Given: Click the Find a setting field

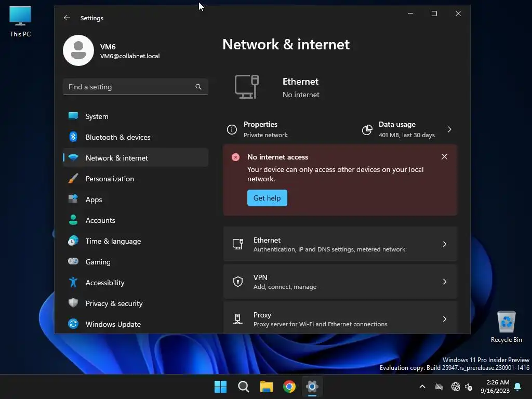Looking at the screenshot, I should point(136,87).
